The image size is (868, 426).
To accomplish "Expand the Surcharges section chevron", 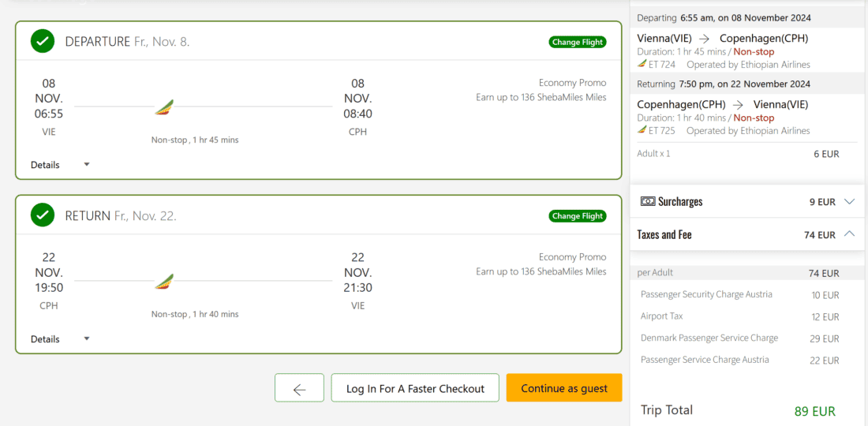I will (x=849, y=201).
